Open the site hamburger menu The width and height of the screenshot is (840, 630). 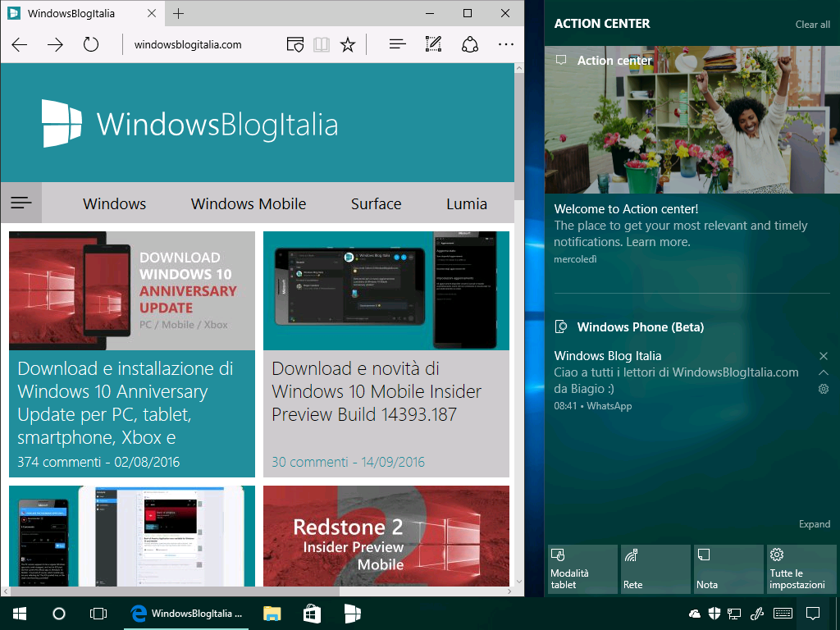coord(21,203)
